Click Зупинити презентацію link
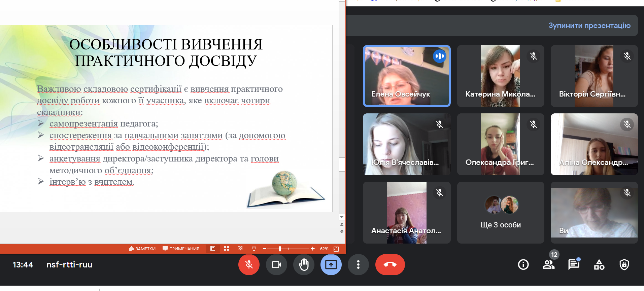 pyautogui.click(x=589, y=26)
